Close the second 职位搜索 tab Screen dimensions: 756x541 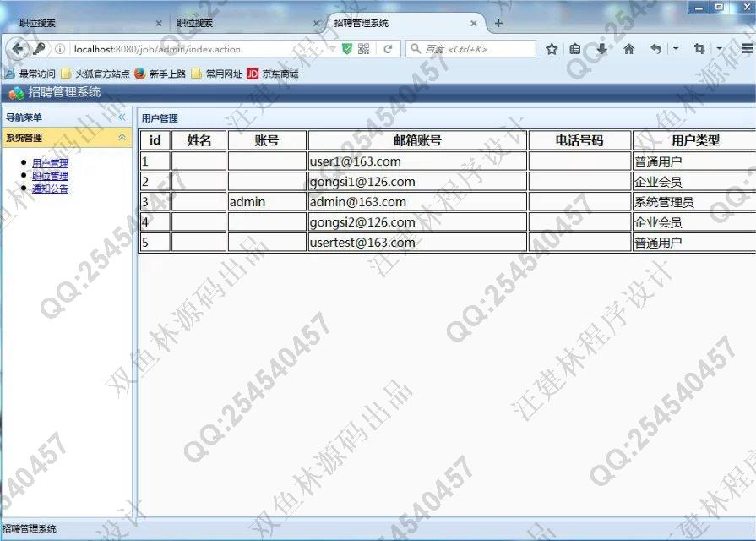[316, 23]
